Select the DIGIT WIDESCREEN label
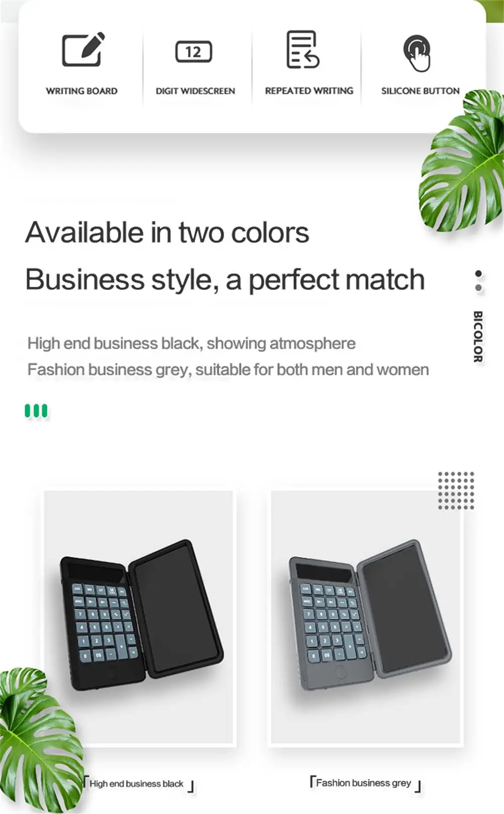 pos(195,91)
